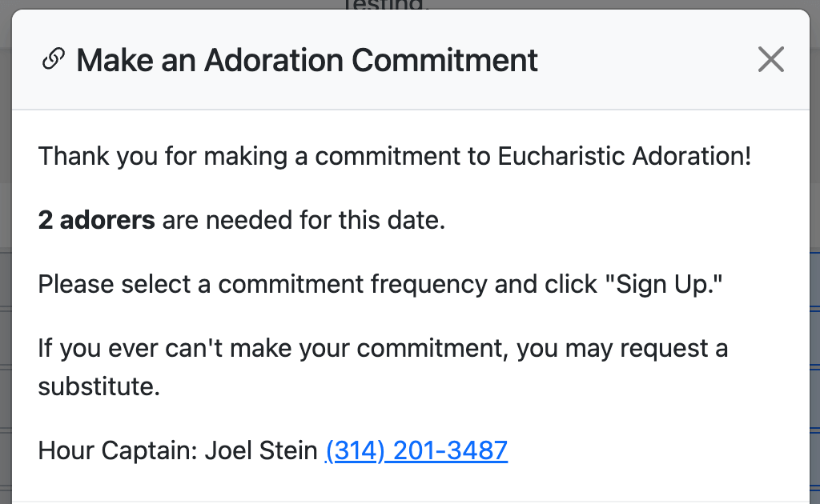This screenshot has width=820, height=504.
Task: Click the "are needed for this date" text
Action: 303,220
